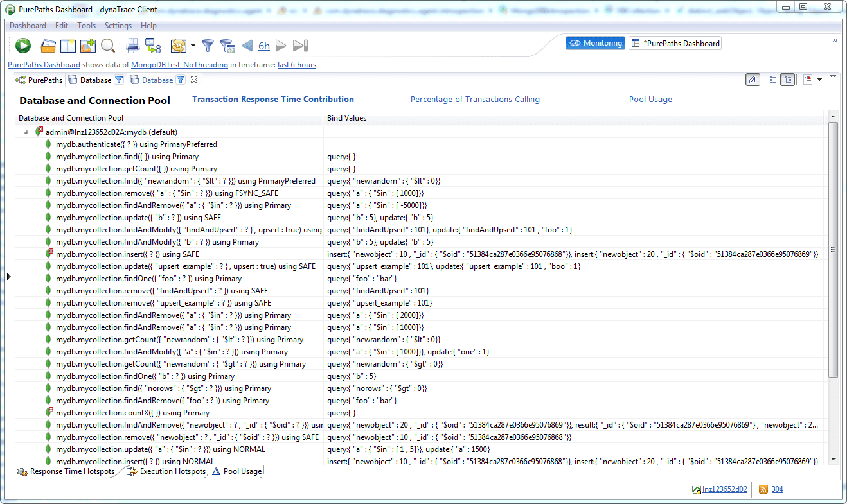Click bind value query:{ "upsert_example" : 101}
This screenshot has height=504, width=847.
[380, 303]
